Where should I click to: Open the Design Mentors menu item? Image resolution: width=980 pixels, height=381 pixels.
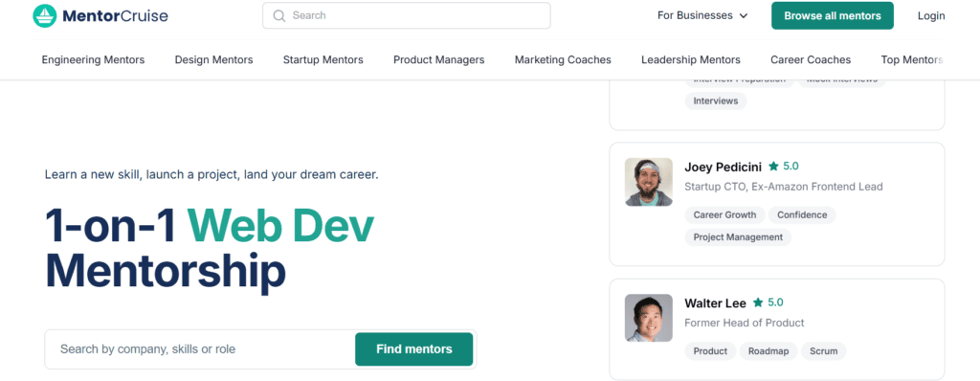213,60
